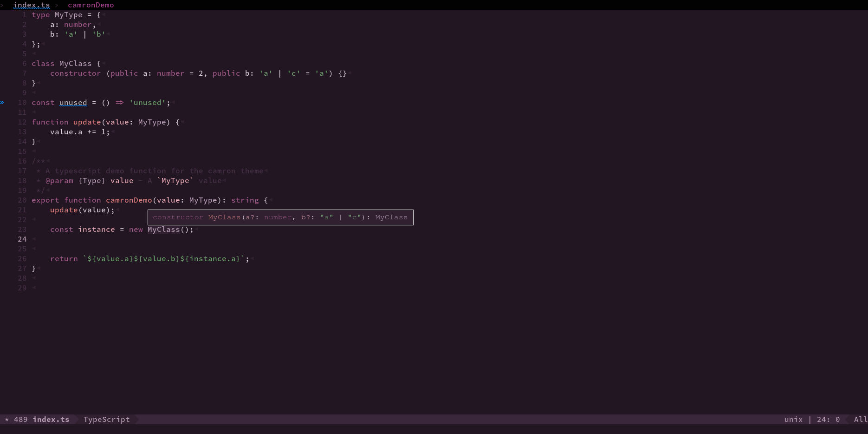
Task: Click the 489 value in status bar
Action: point(20,419)
